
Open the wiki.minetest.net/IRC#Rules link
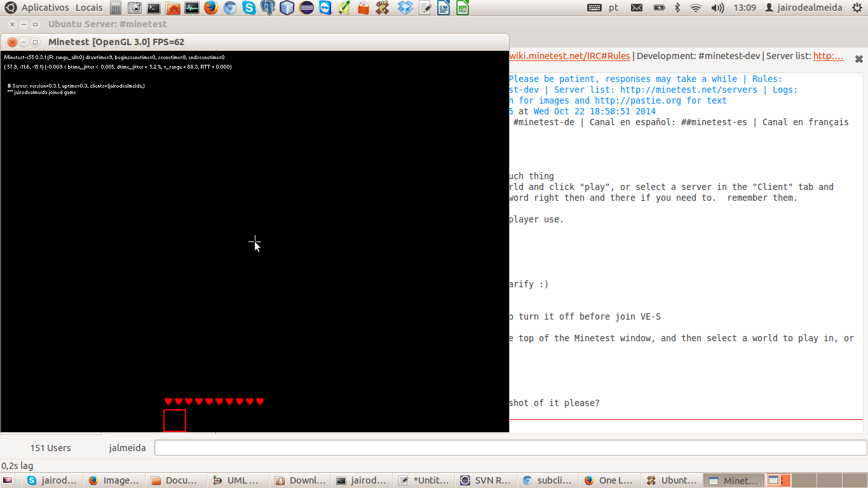[569, 56]
